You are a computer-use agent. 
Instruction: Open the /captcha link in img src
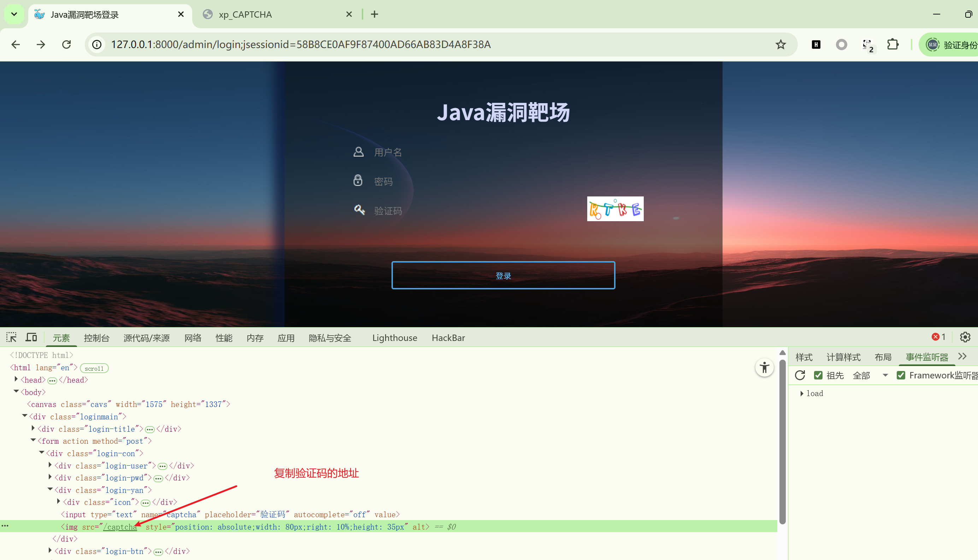point(120,526)
